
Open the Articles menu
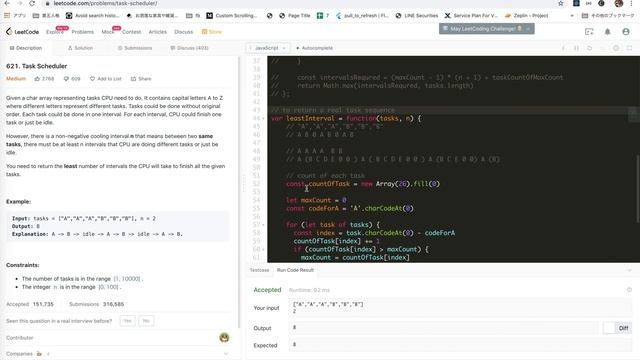tap(158, 32)
